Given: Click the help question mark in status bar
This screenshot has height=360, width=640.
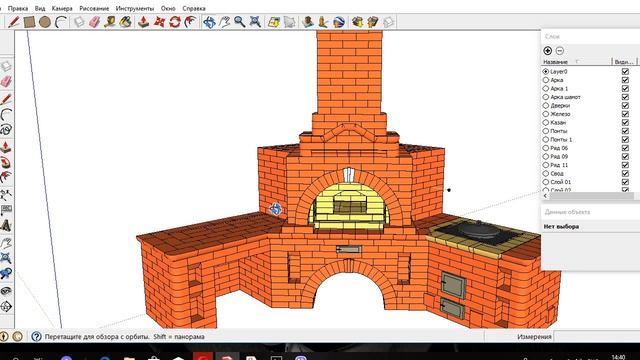Looking at the screenshot, I should click(36, 336).
